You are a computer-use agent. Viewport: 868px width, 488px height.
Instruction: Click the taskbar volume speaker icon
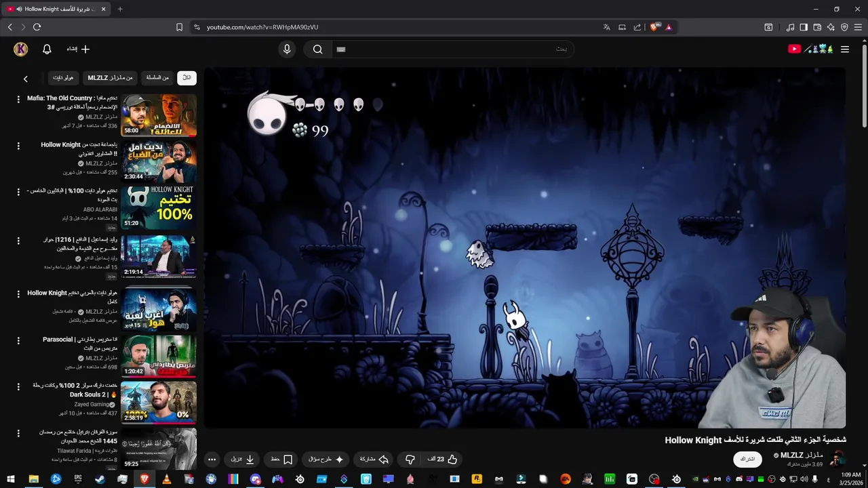pos(806,479)
